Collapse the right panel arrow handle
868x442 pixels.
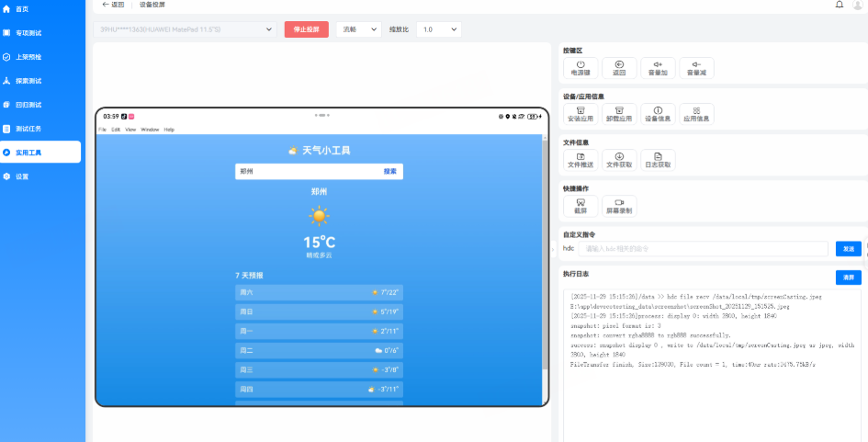[553, 249]
